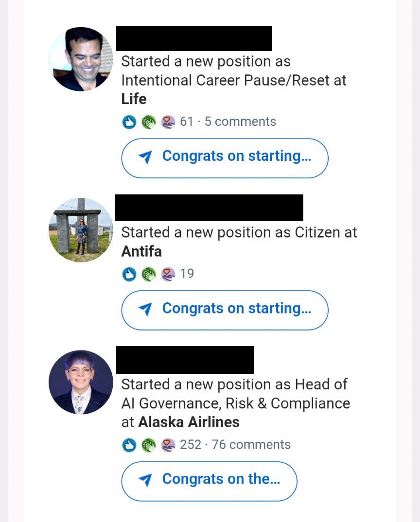This screenshot has width=420, height=522.
Task: View the 61 reactions count
Action: pos(187,122)
